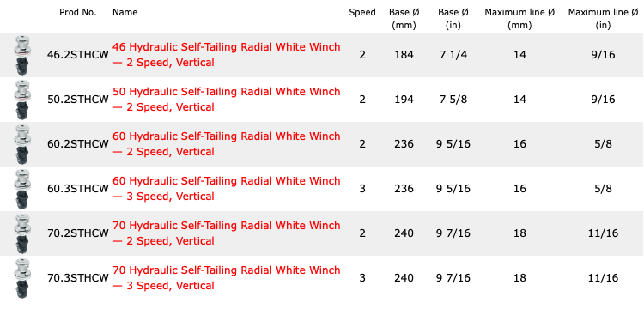
Task: Select product number 70.2STHCW text
Action: [x=78, y=234]
